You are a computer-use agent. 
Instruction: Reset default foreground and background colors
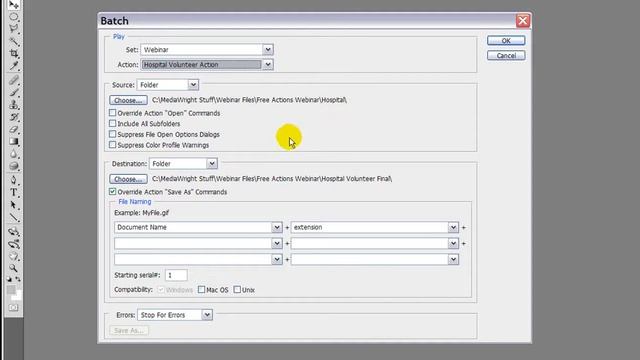pos(9,280)
